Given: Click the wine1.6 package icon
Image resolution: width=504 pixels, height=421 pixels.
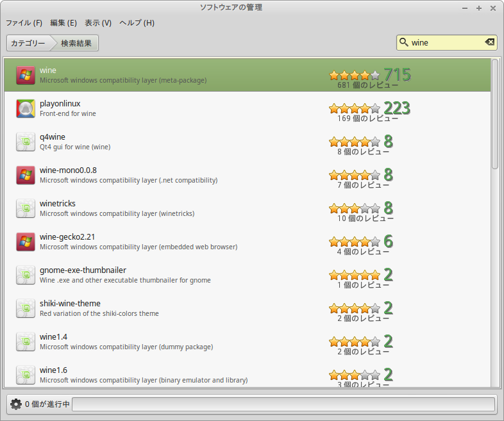Looking at the screenshot, I should pos(26,375).
